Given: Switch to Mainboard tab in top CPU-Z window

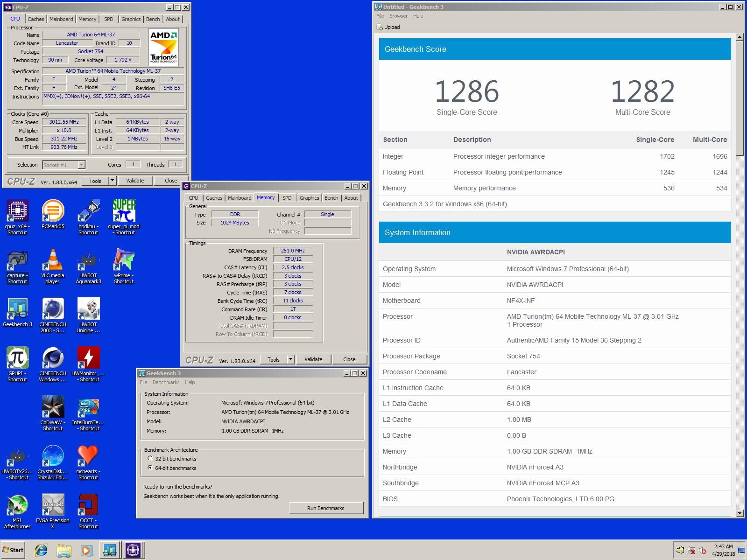Looking at the screenshot, I should 61,19.
